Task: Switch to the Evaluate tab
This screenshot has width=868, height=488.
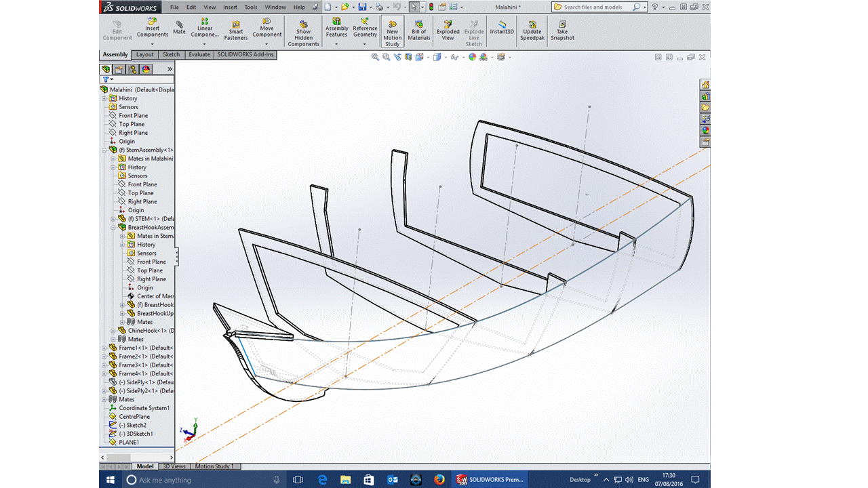Action: tap(199, 55)
